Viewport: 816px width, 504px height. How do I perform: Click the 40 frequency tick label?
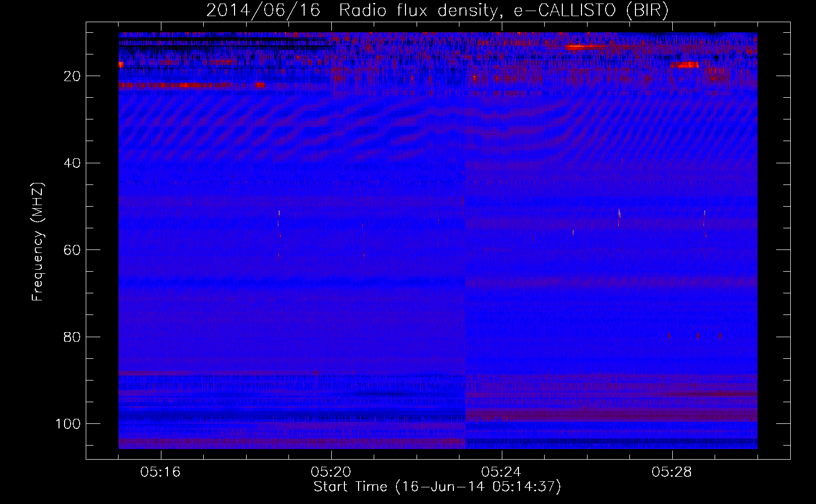pyautogui.click(x=73, y=163)
